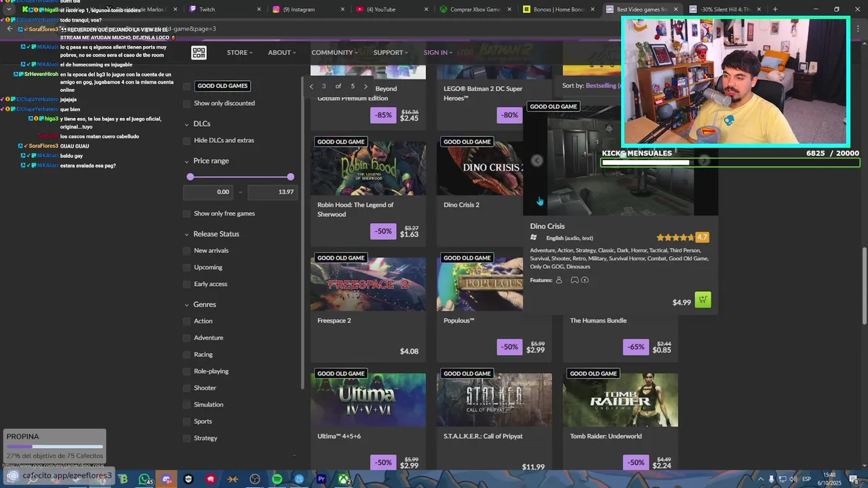Open the black-and-white badge app in taskbar
The image size is (868, 488).
click(x=189, y=479)
